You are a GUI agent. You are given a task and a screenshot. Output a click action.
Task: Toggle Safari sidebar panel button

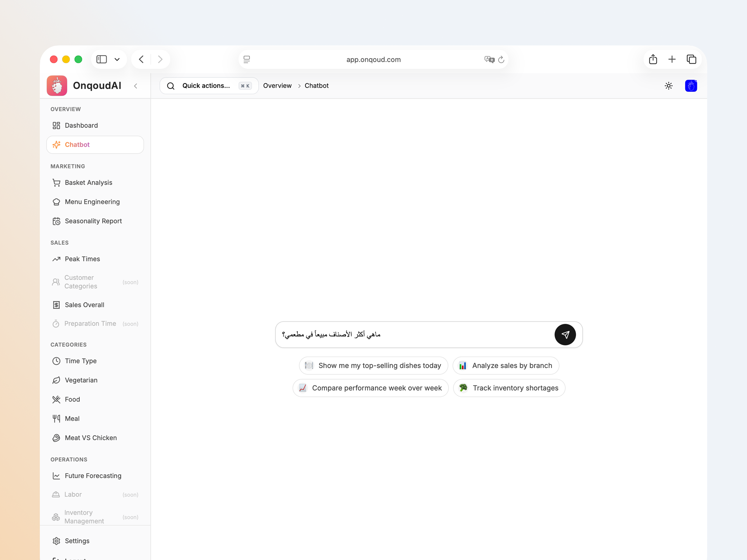click(x=102, y=59)
